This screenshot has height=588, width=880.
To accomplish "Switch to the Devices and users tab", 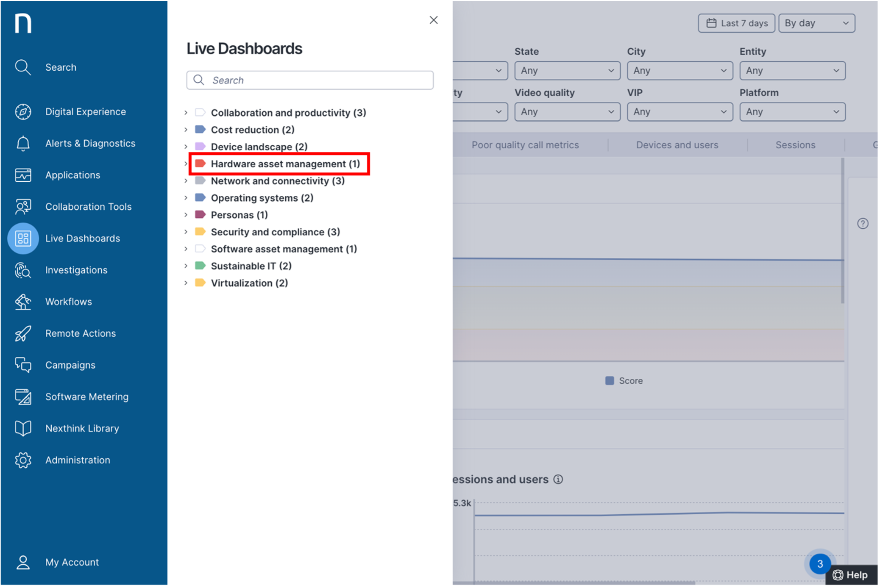I will (x=677, y=144).
